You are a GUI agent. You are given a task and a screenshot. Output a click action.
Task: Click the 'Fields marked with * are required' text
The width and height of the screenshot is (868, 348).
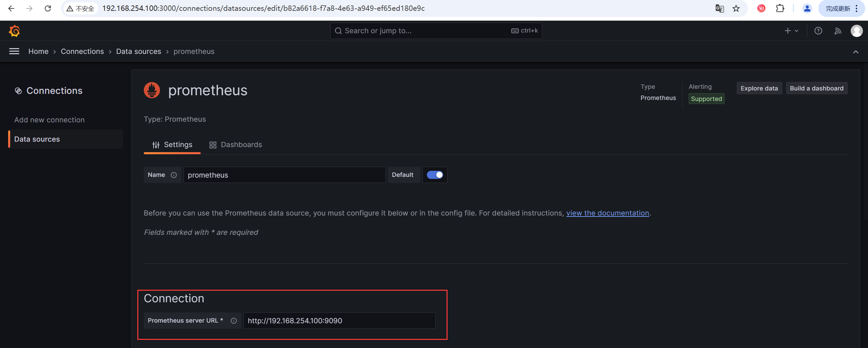(201, 232)
